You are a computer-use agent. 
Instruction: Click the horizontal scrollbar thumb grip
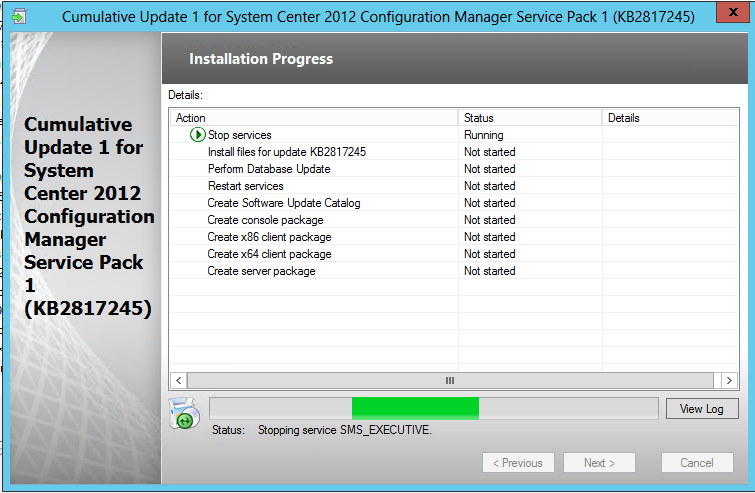450,380
